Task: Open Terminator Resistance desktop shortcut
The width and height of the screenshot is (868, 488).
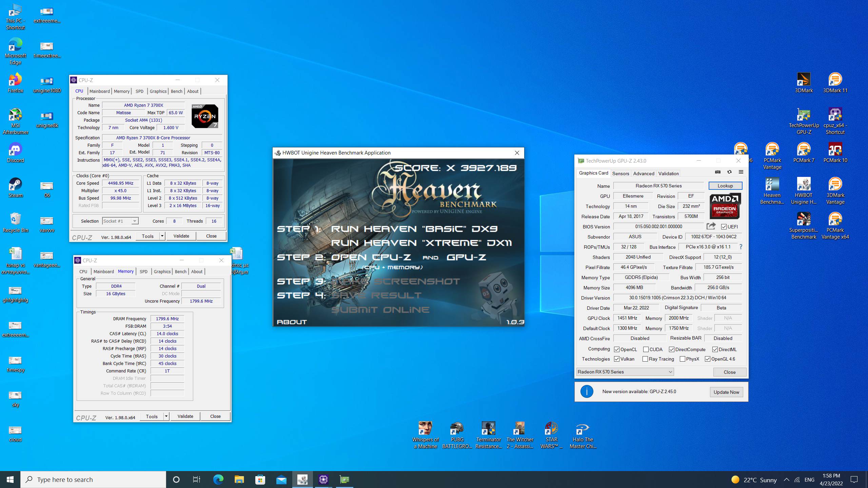Action: point(488,435)
